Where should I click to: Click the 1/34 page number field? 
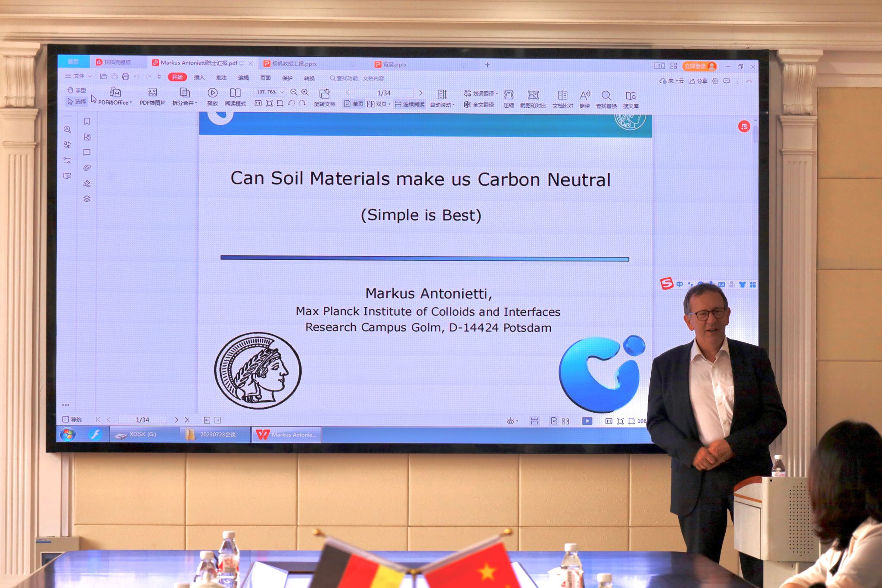[x=384, y=93]
